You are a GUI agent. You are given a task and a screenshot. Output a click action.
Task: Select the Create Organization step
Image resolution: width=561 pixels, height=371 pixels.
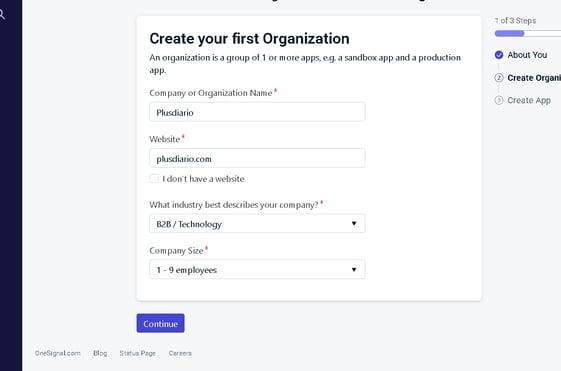click(534, 78)
